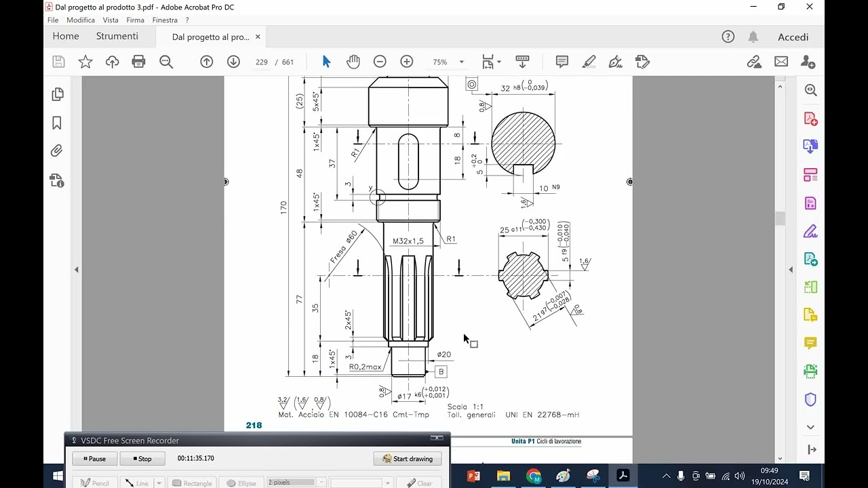
Task: Add the document to starred files
Action: coord(85,62)
